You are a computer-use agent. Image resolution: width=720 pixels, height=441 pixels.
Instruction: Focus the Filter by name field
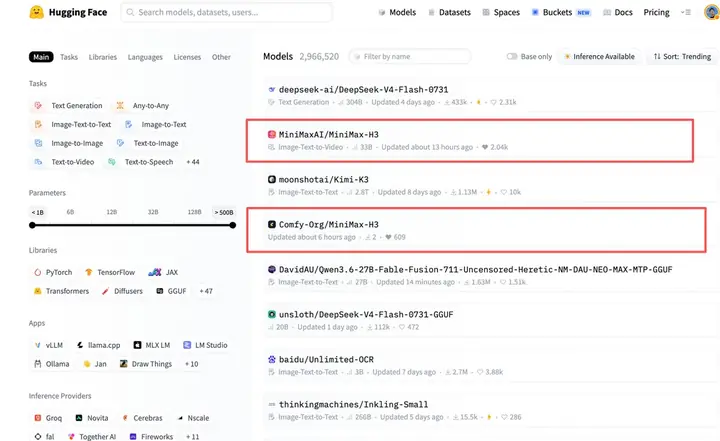(410, 57)
